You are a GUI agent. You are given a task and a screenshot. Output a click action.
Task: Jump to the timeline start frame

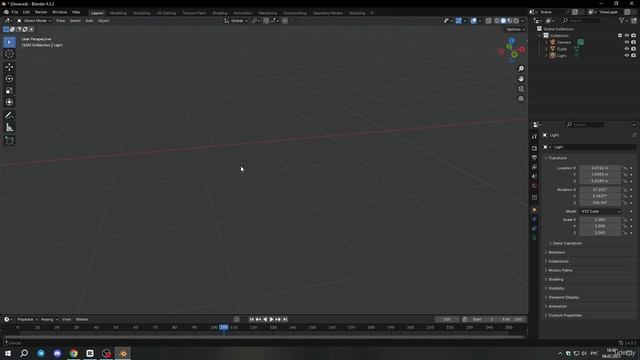click(251, 320)
